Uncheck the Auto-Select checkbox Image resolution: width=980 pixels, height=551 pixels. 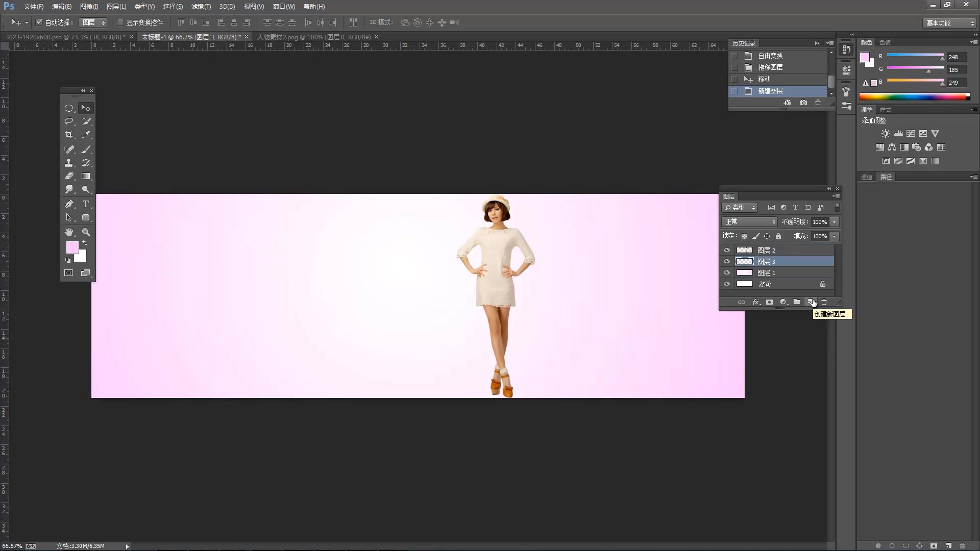39,22
